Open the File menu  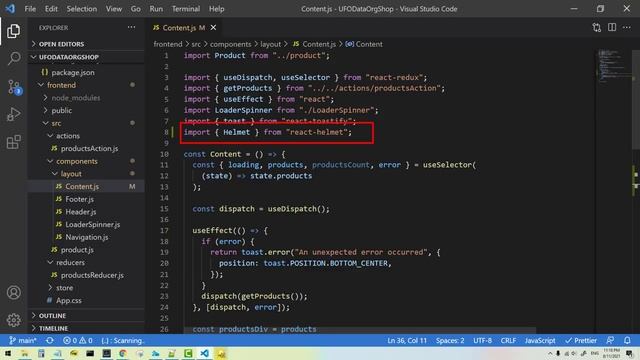point(30,9)
